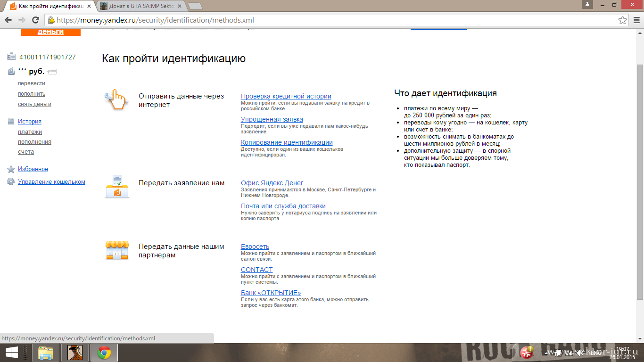Open a new browser tab

coord(195,6)
